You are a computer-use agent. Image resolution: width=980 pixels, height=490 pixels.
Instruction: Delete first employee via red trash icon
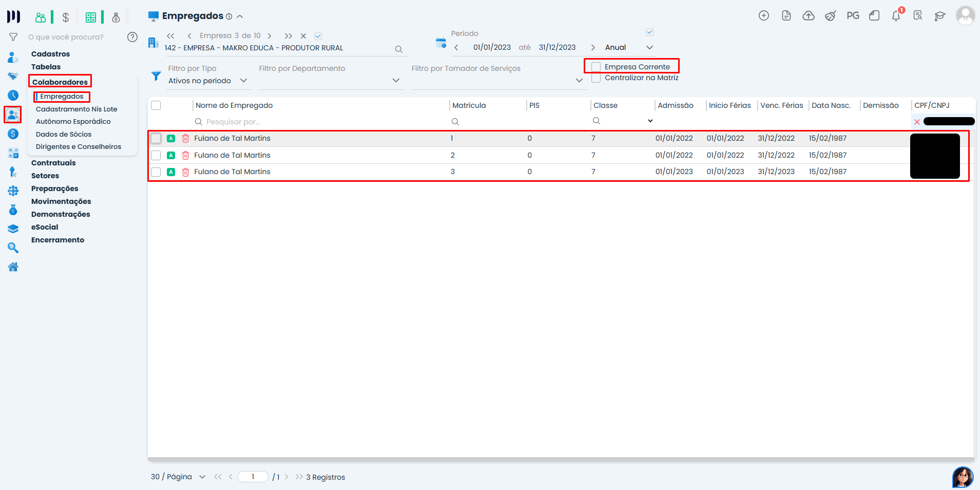click(x=186, y=139)
